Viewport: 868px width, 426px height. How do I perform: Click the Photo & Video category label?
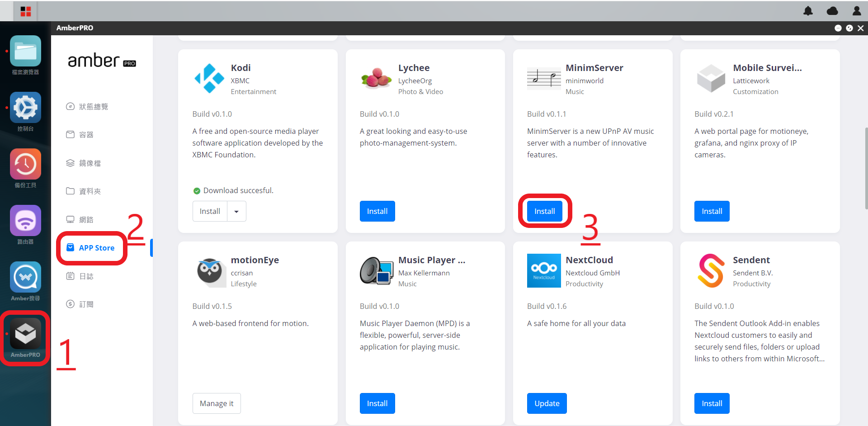[x=421, y=92]
